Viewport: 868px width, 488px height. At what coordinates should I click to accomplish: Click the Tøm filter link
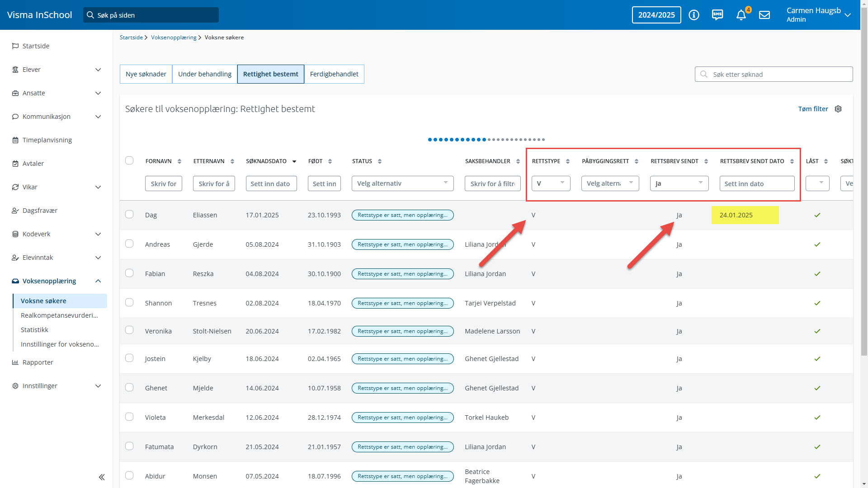[813, 109]
